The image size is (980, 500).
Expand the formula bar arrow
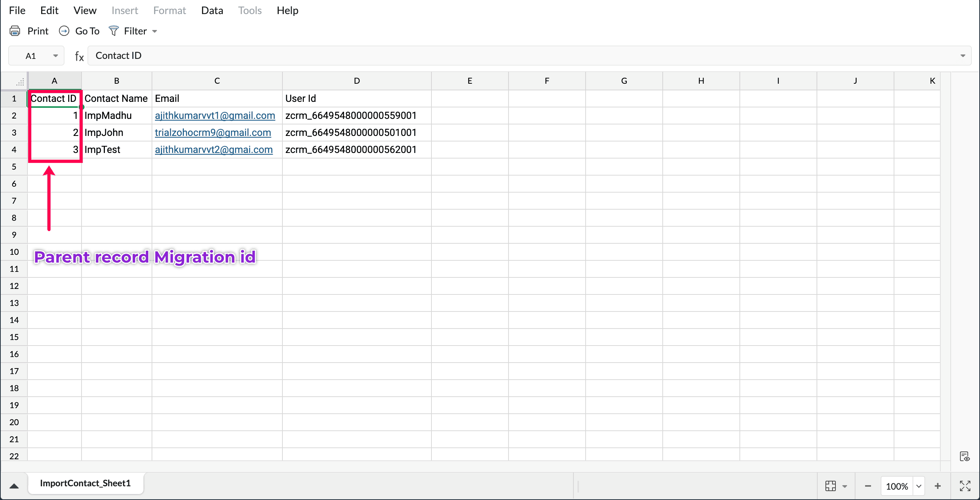click(963, 56)
